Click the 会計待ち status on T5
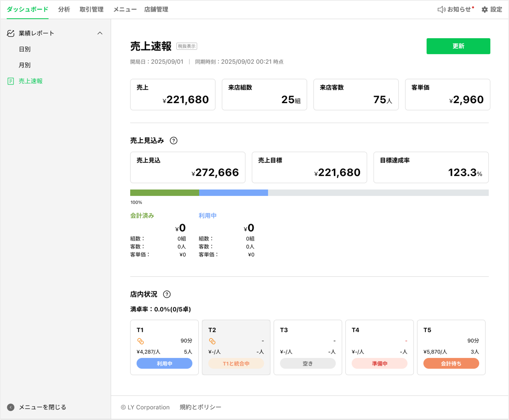This screenshot has width=509, height=420. coord(451,363)
